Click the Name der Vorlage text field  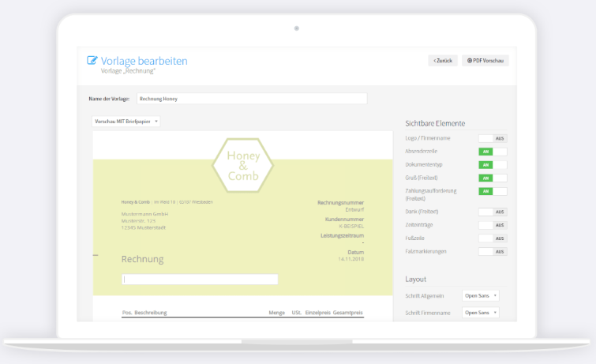point(251,99)
